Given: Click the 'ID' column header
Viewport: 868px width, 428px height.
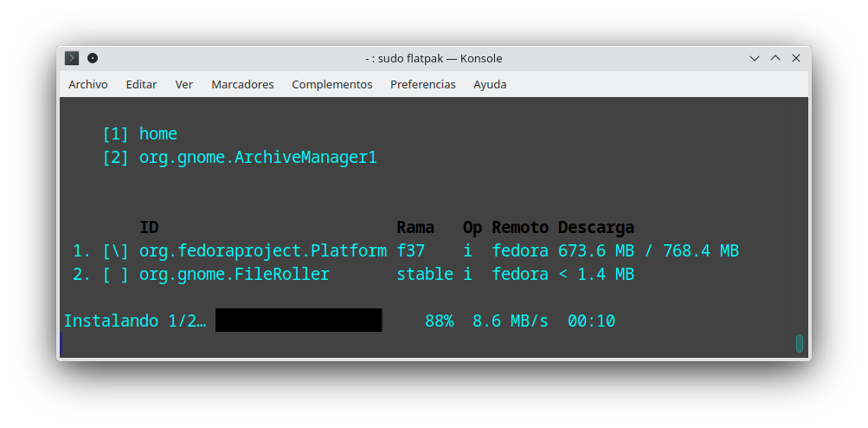Looking at the screenshot, I should (149, 227).
